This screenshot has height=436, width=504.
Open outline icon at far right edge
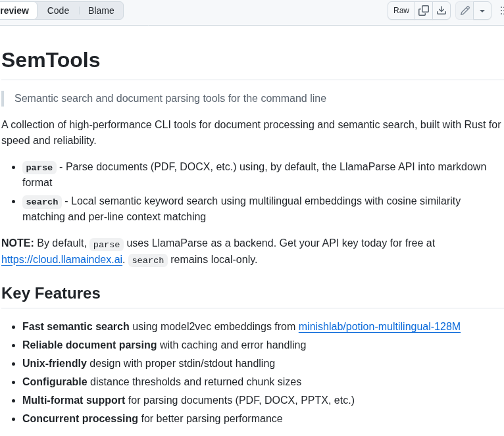point(502,11)
